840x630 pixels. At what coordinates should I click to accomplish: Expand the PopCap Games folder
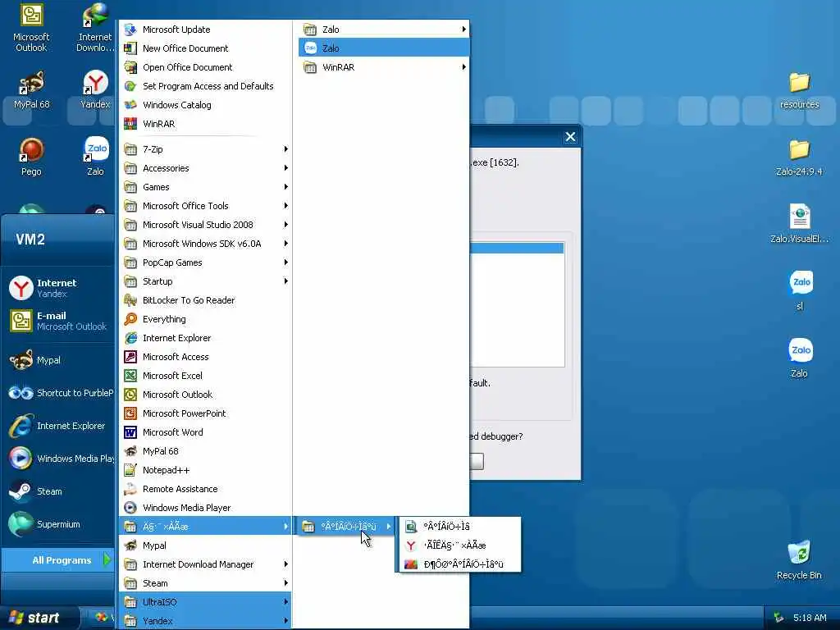point(204,262)
